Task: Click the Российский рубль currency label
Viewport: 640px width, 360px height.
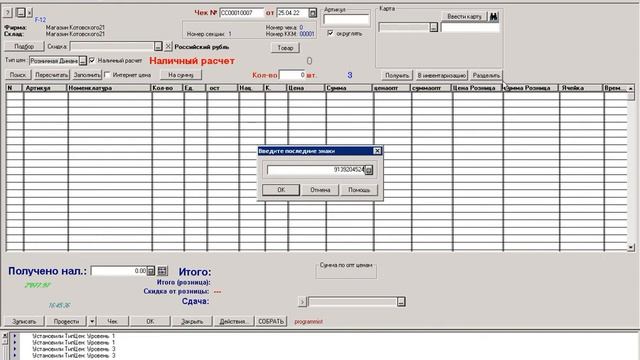Action: pyautogui.click(x=202, y=47)
